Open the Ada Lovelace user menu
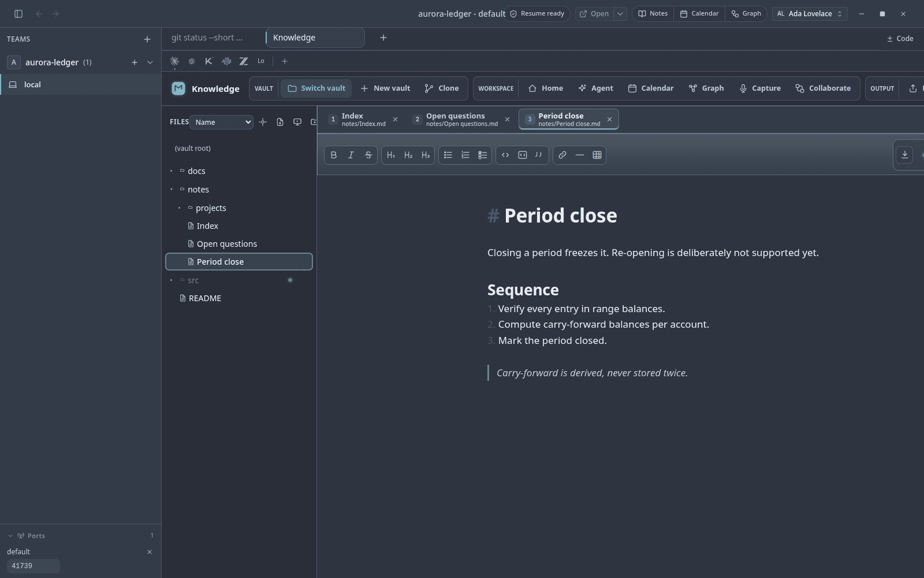This screenshot has width=924, height=578. pos(810,14)
